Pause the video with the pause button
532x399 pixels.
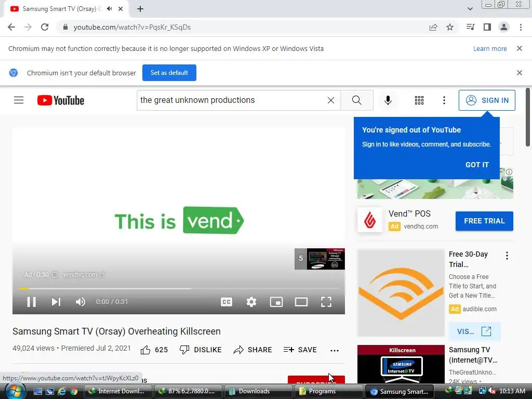[32, 302]
